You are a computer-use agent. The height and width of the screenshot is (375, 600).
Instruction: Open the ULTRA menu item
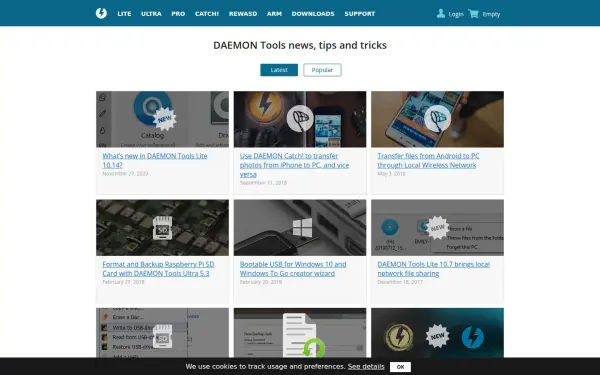pyautogui.click(x=151, y=14)
